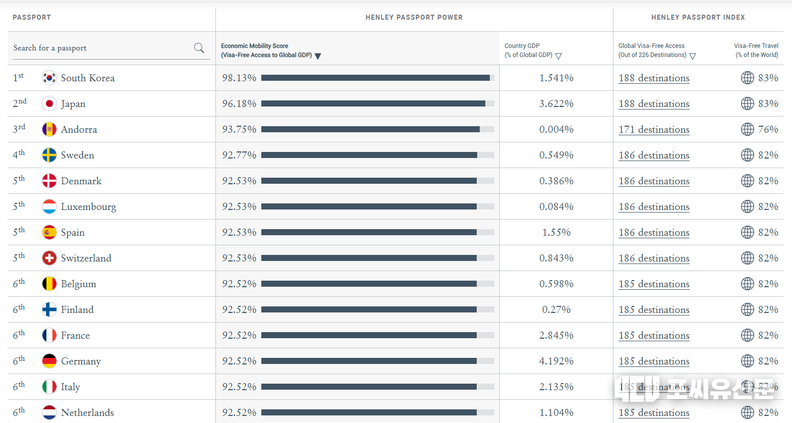Sort by Global Visa-Free Access arrow
Image resolution: width=792 pixels, height=423 pixels.
(x=693, y=56)
